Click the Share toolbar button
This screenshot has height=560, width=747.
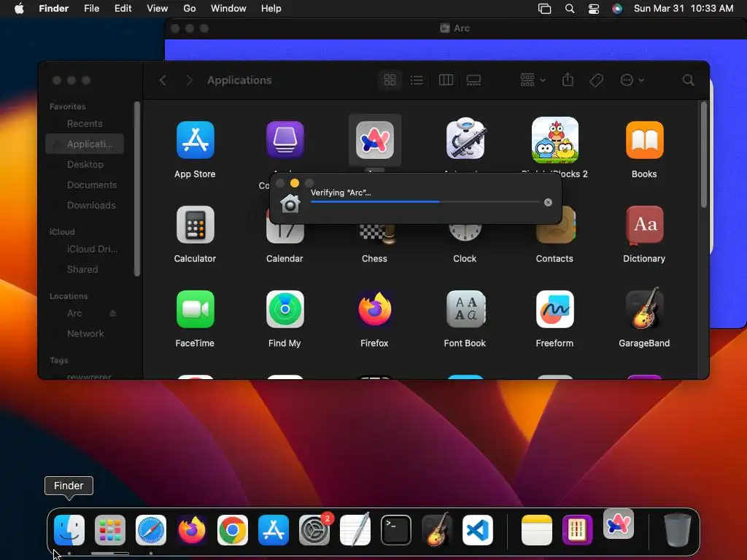click(x=568, y=80)
